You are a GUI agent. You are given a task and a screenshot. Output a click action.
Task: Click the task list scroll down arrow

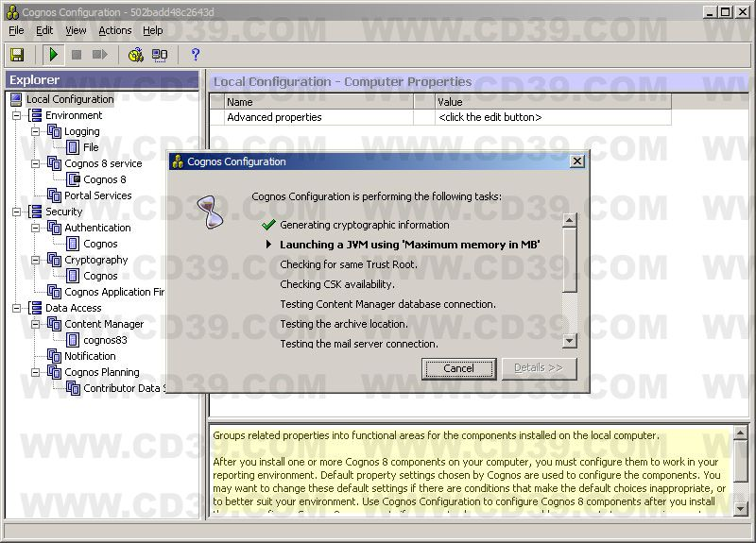570,341
